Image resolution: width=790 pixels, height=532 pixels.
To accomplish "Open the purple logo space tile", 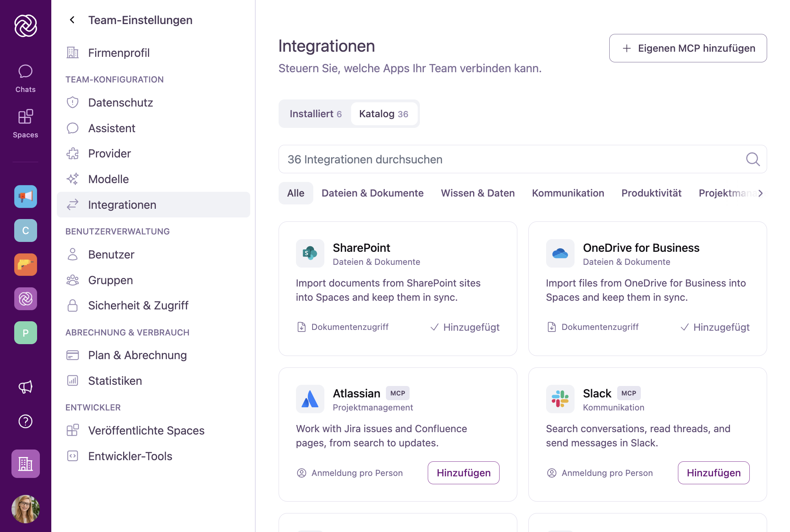I will (26, 299).
